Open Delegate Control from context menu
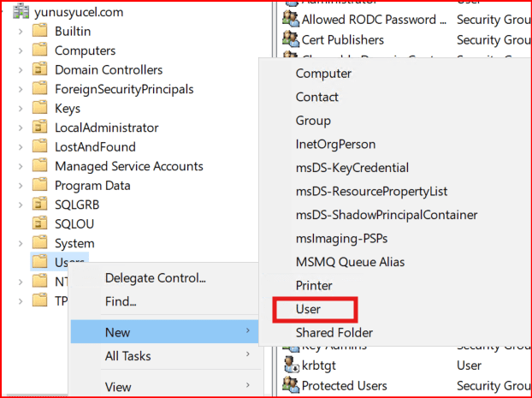The width and height of the screenshot is (532, 398). [x=155, y=278]
